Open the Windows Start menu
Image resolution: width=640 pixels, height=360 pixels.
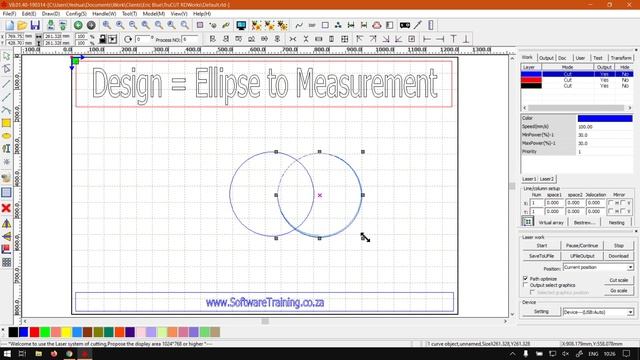tap(7, 353)
